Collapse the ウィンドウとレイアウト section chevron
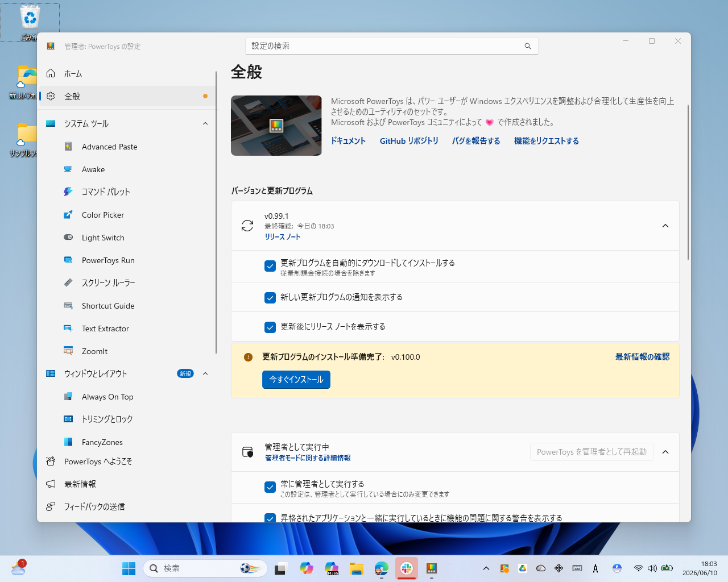Image resolution: width=728 pixels, height=582 pixels. tap(205, 373)
